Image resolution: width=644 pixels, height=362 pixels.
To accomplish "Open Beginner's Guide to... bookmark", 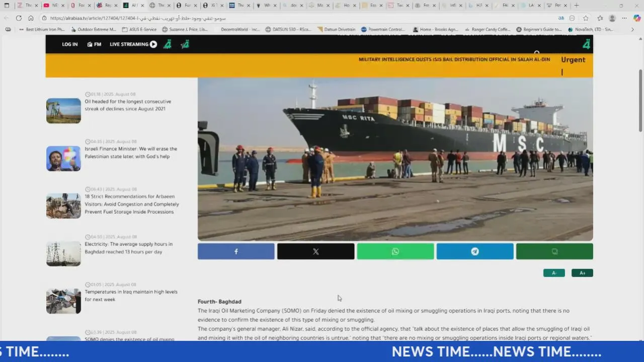I will pyautogui.click(x=539, y=29).
